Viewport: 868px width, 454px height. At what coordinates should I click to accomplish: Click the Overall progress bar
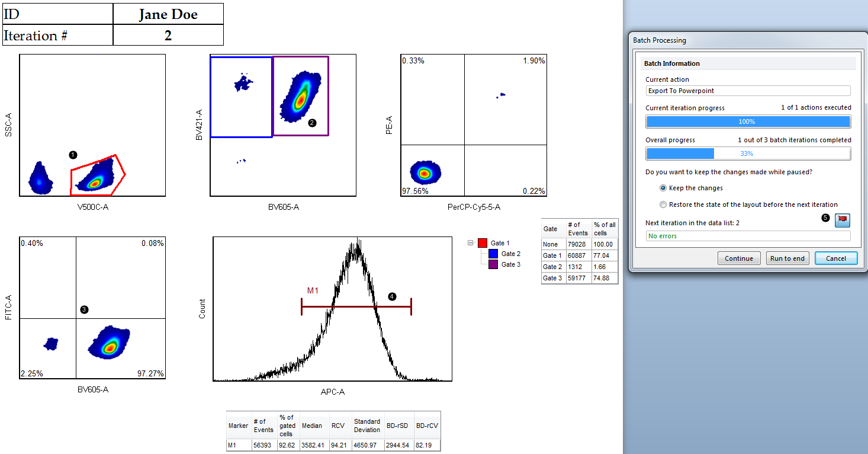(748, 154)
